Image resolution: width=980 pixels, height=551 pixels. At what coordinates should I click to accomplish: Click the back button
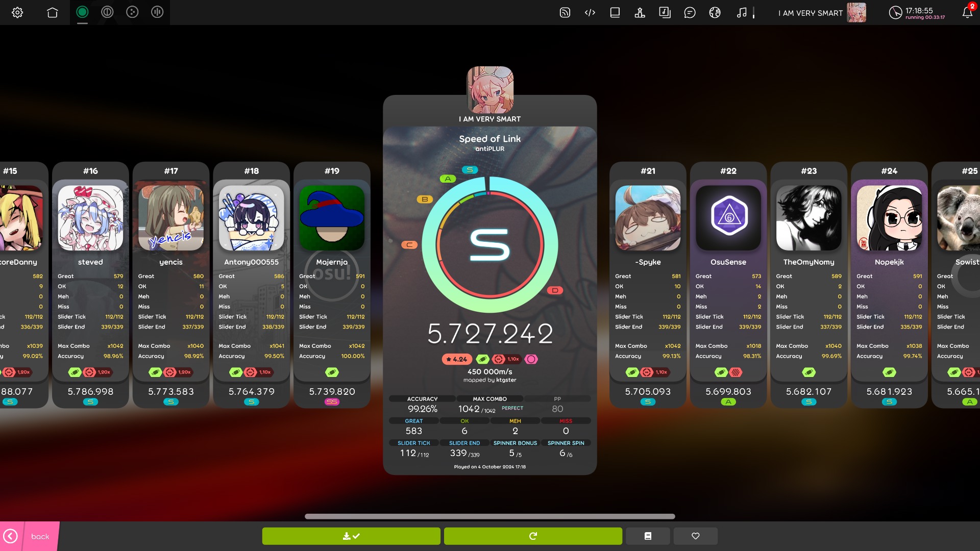click(30, 536)
